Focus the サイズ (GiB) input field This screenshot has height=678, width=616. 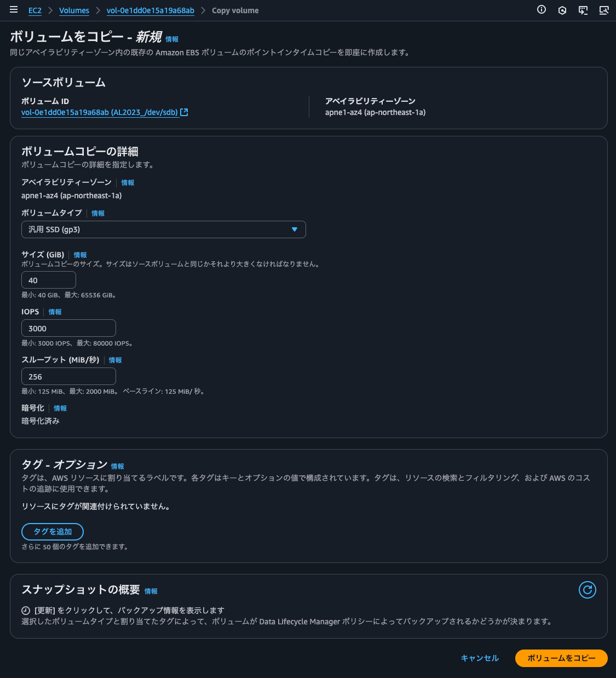click(x=49, y=280)
